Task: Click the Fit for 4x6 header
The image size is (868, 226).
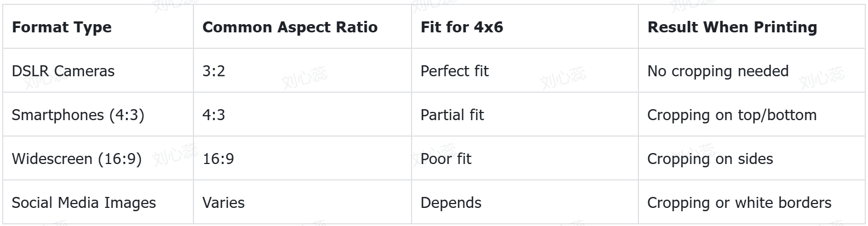Action: pos(461,27)
